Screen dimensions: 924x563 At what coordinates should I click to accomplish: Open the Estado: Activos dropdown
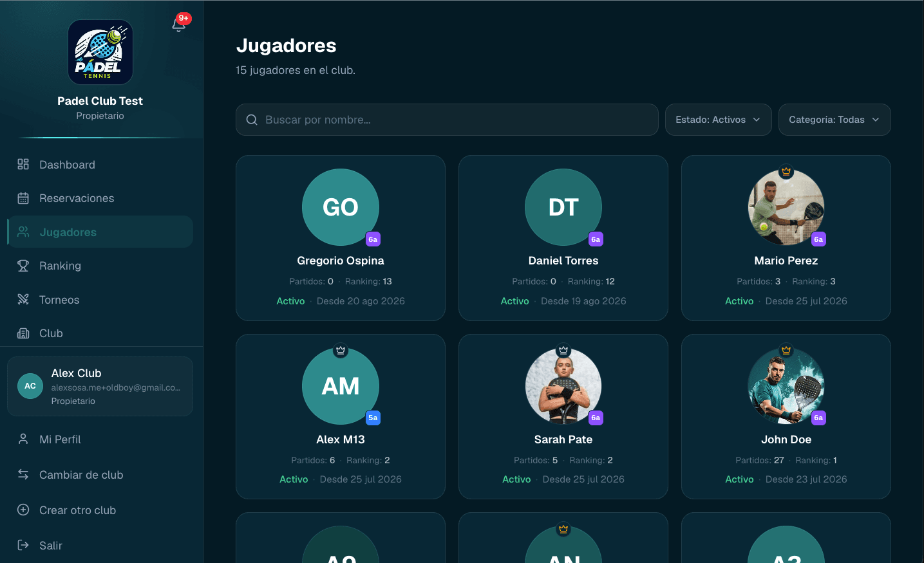pyautogui.click(x=718, y=120)
